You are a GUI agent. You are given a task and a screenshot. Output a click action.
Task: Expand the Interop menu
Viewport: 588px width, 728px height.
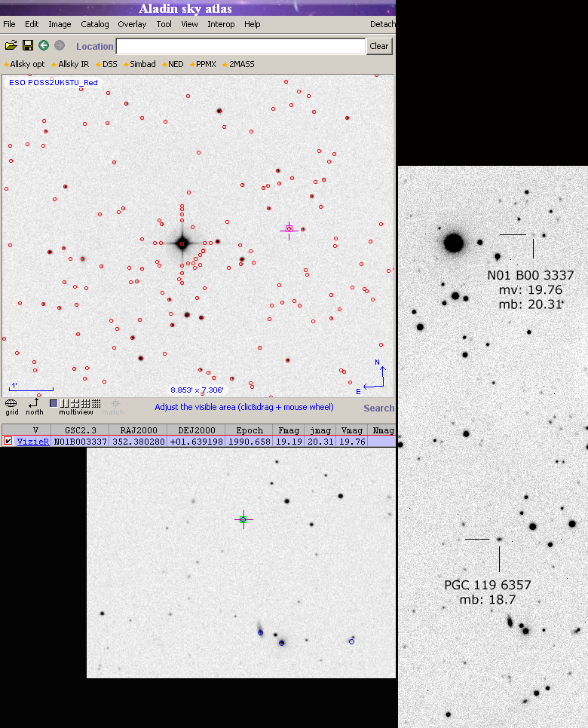pos(221,24)
